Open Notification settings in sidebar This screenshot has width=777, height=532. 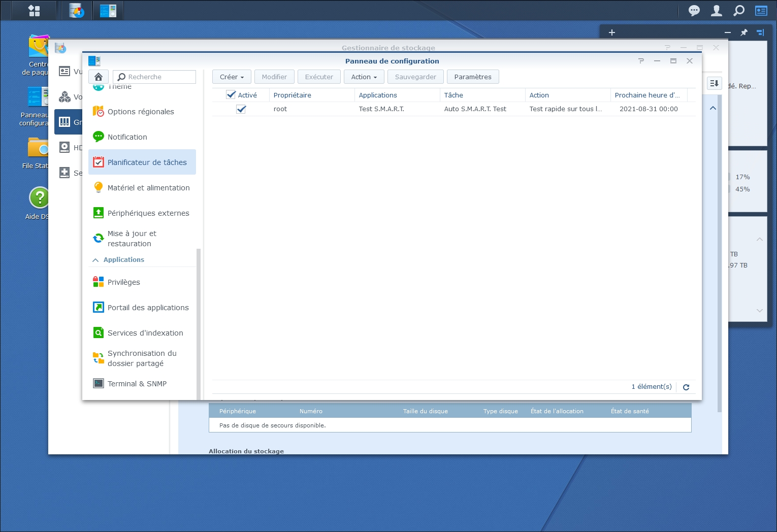tap(127, 137)
